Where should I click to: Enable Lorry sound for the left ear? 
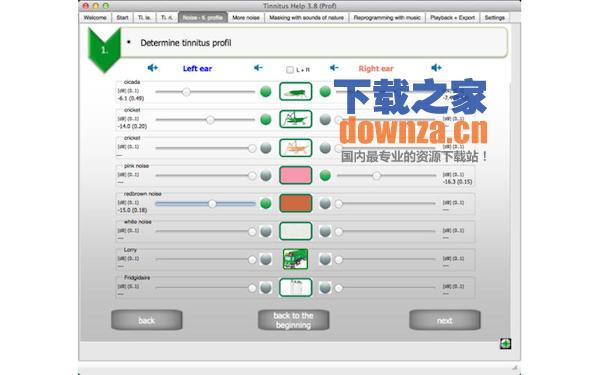pos(266,259)
